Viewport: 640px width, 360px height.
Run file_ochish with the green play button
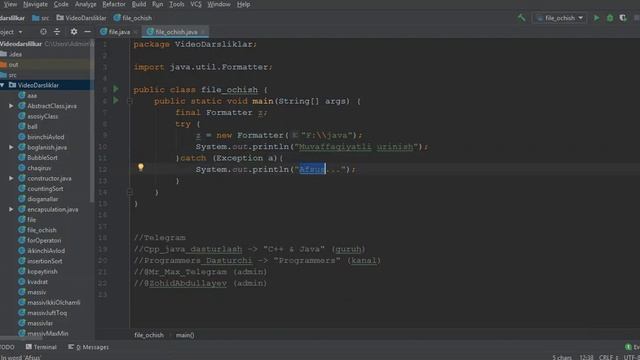(596, 18)
